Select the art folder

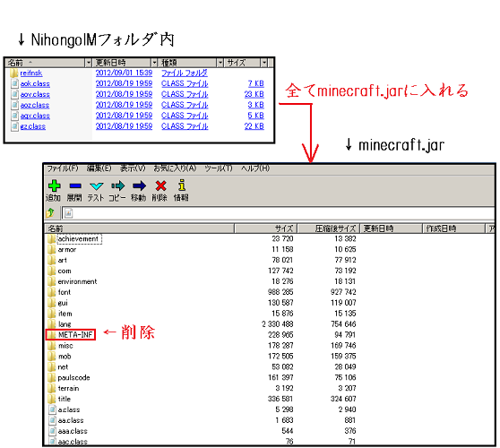pyautogui.click(x=62, y=261)
